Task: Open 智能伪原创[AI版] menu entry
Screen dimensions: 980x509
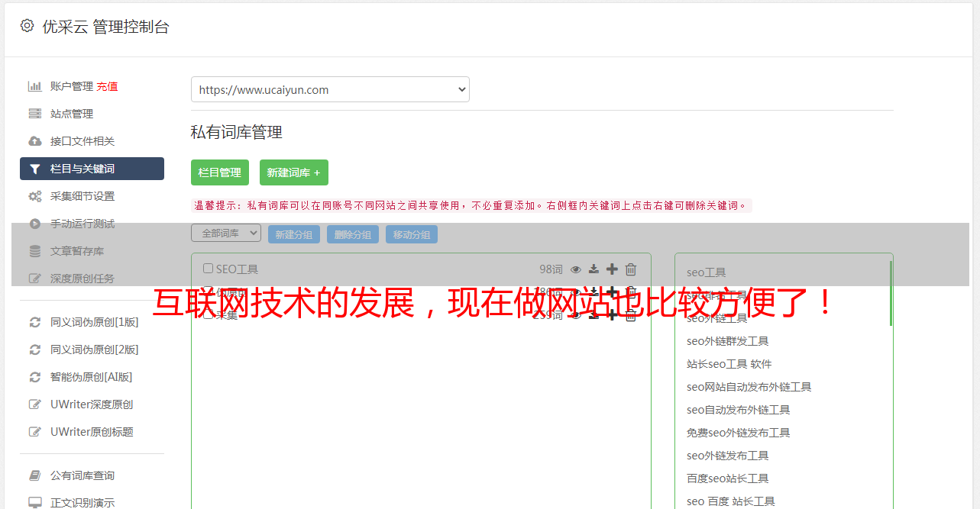Action: [92, 377]
